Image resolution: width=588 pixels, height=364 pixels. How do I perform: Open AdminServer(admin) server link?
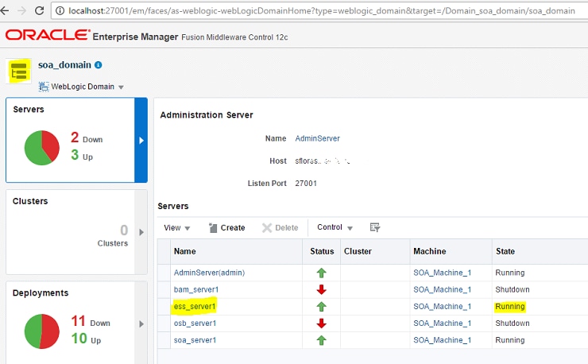[209, 273]
